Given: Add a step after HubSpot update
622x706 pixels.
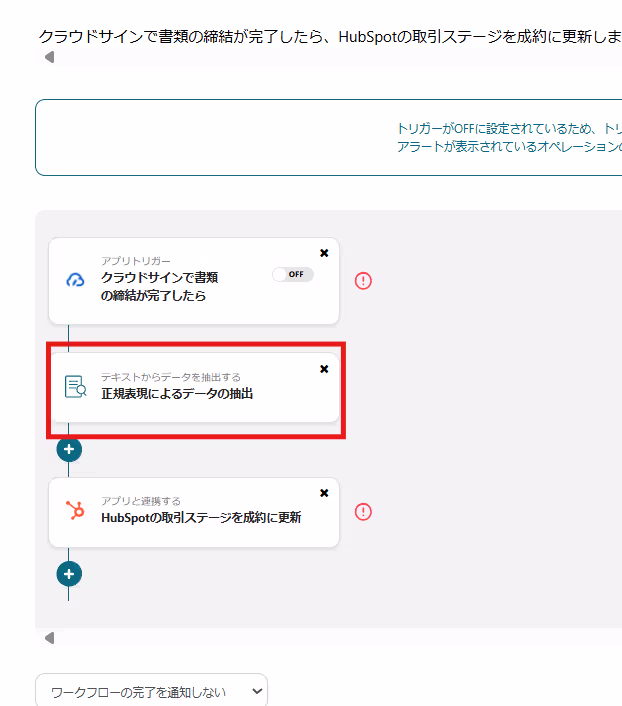Looking at the screenshot, I should [x=69, y=574].
